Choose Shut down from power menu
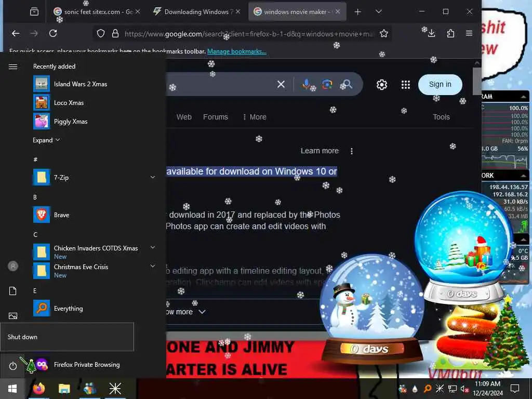Viewport: 532px width, 399px height. tap(67, 337)
